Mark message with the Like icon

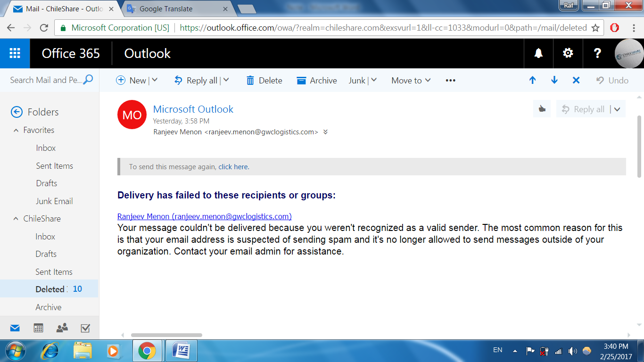pyautogui.click(x=541, y=109)
